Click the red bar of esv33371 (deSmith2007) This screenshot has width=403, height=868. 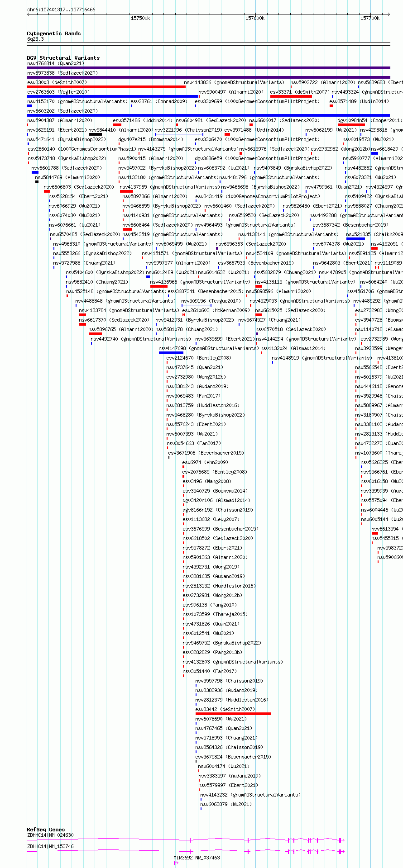click(291, 96)
